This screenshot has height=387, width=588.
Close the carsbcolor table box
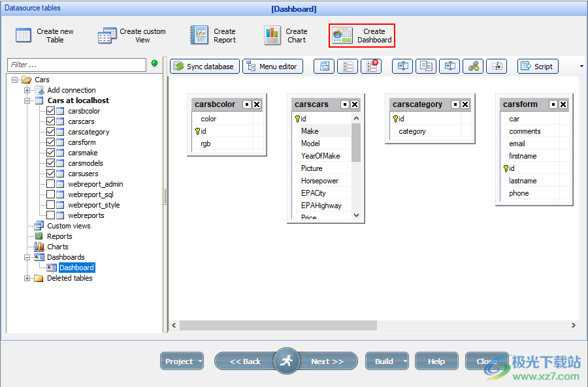click(x=257, y=104)
